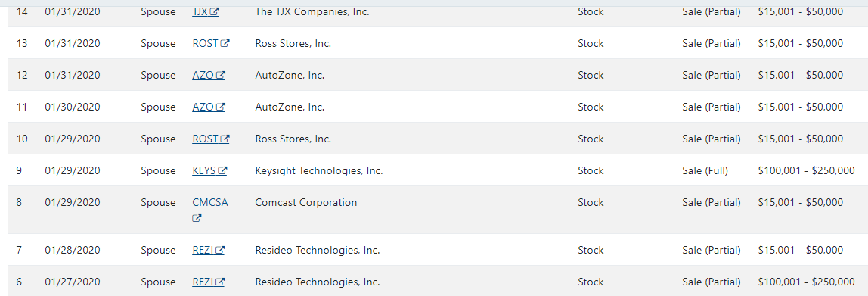Click the external-link icon beside KEYS
Screen dimensions: 868x296
(x=222, y=171)
